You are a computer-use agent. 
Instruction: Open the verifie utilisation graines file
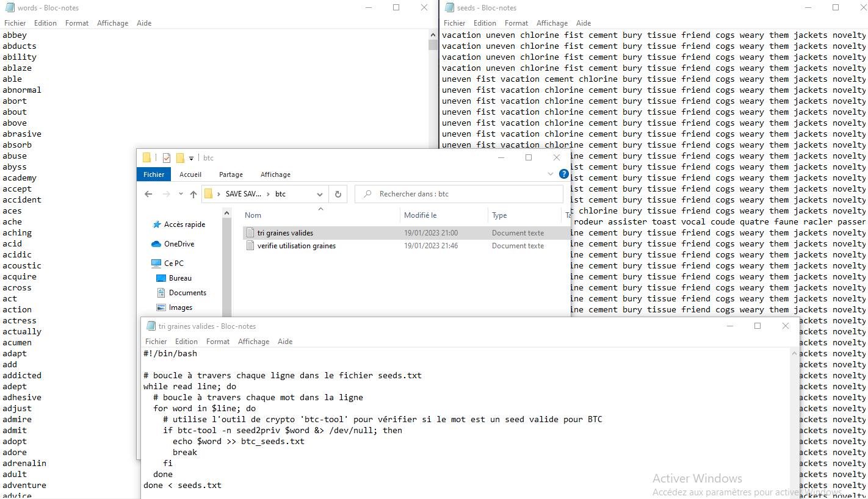tap(296, 246)
